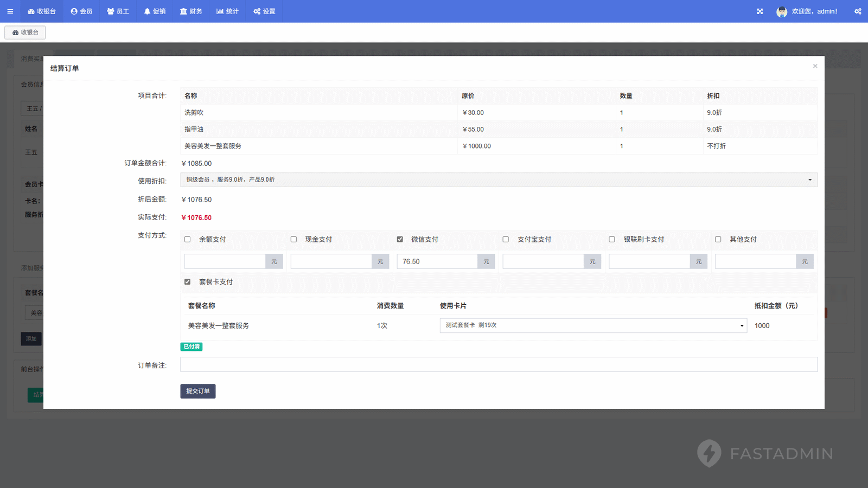The image size is (868, 488).
Task: Open the 统计 chart menu
Action: click(x=227, y=11)
